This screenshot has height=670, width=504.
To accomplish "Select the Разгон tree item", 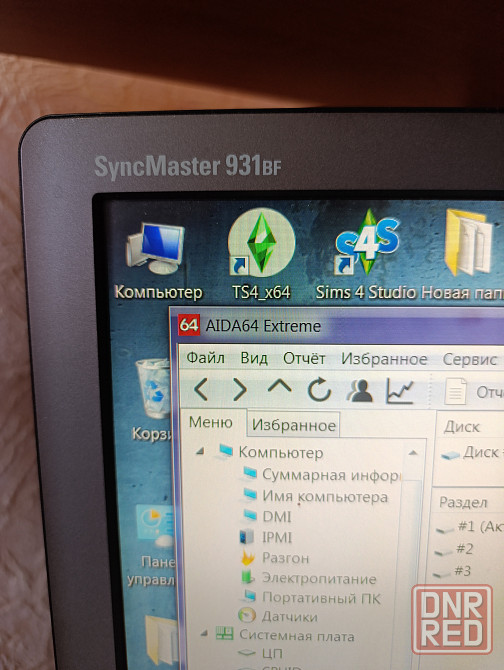I will [285, 558].
